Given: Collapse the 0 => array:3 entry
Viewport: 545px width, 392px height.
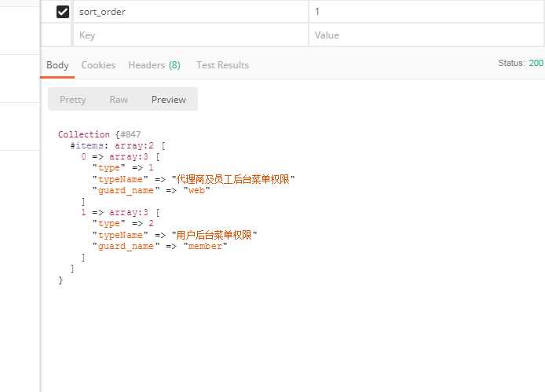Looking at the screenshot, I should click(x=120, y=156).
